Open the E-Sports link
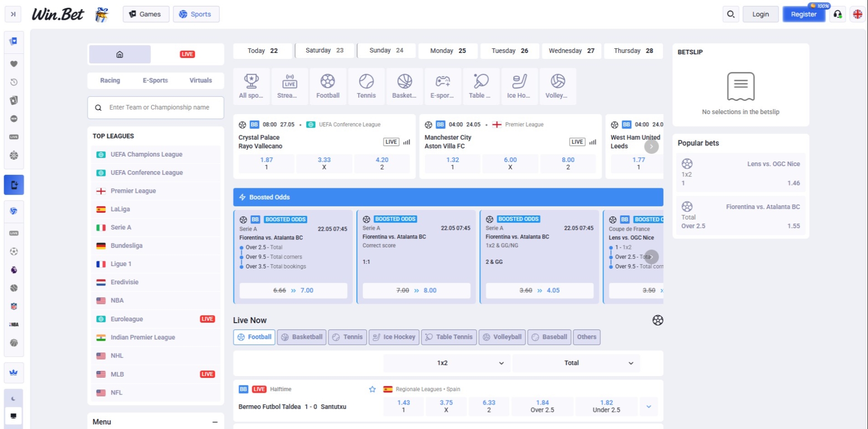The image size is (868, 429). tap(156, 81)
